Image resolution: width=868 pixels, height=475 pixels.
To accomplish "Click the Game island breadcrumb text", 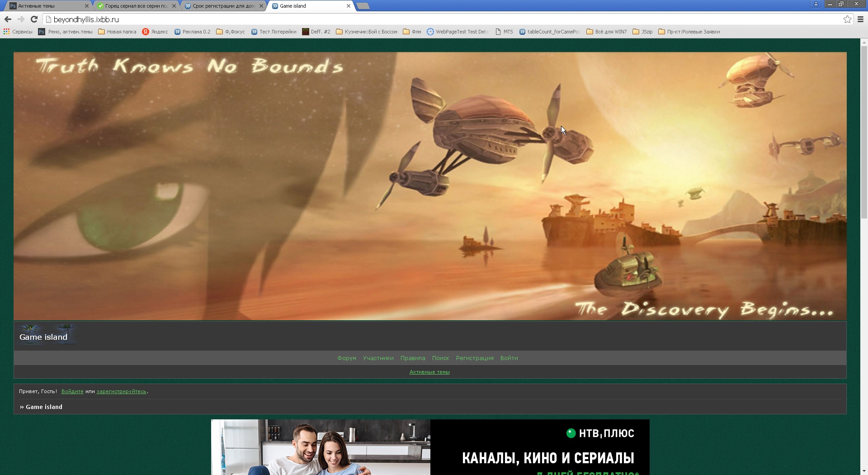I will [x=44, y=407].
